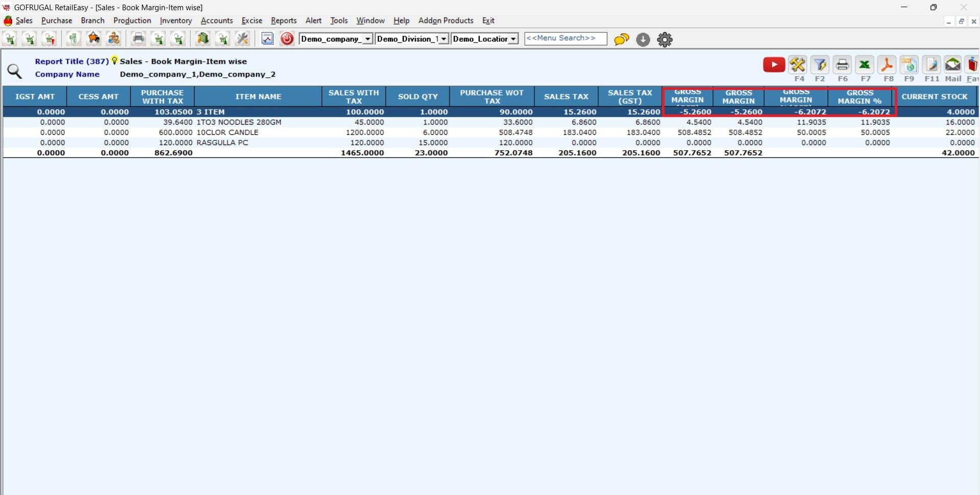Open the Reports menu

(x=283, y=20)
